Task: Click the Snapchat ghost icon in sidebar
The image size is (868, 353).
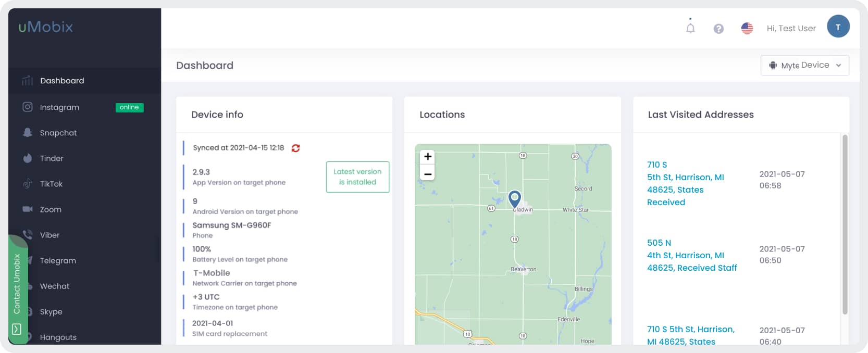Action: [27, 132]
